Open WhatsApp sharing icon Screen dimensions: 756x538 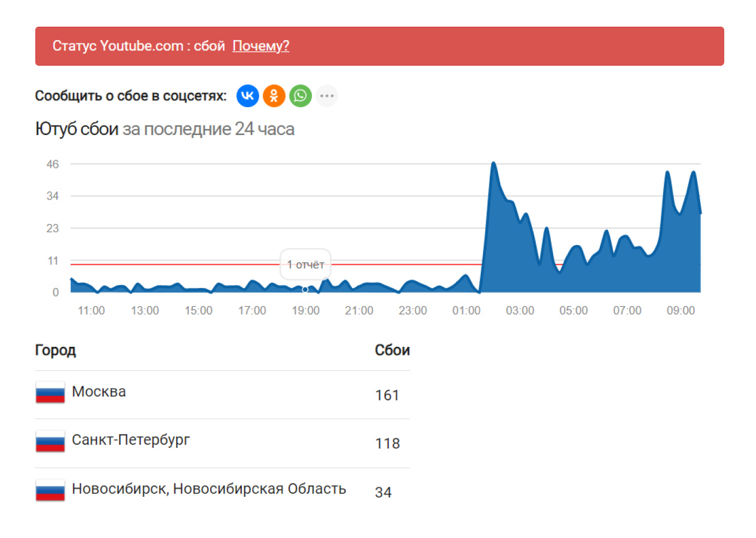[x=300, y=96]
